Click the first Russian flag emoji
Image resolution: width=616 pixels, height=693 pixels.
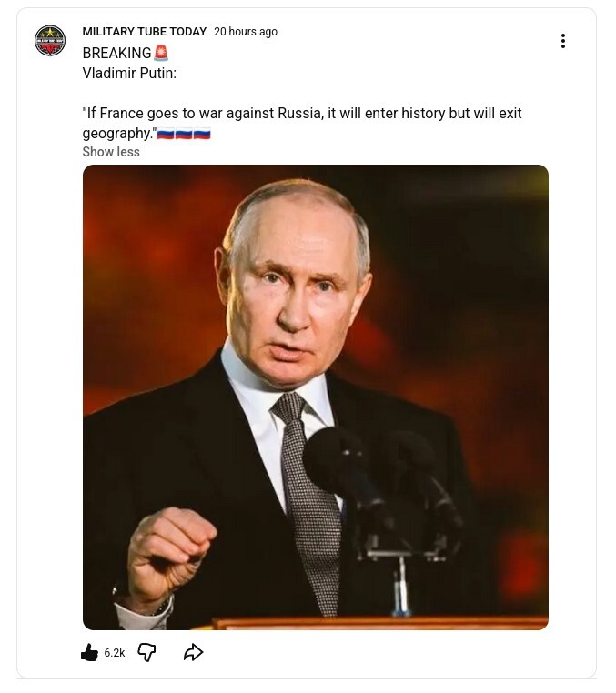point(166,134)
